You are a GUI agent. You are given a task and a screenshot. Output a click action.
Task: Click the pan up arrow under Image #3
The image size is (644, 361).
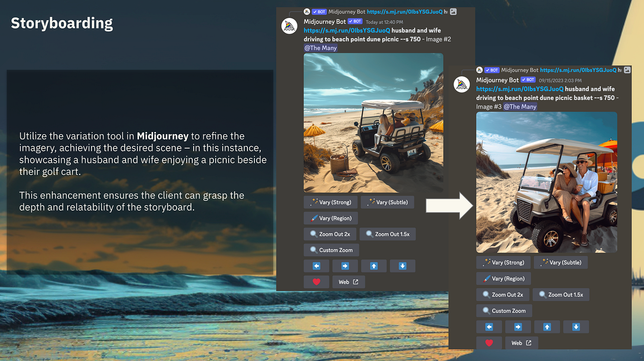click(x=547, y=327)
